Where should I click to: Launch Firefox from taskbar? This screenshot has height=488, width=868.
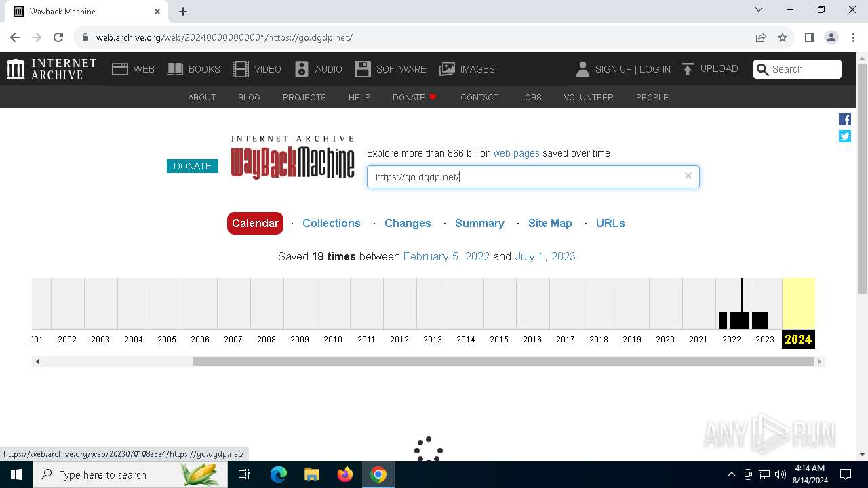tap(345, 474)
